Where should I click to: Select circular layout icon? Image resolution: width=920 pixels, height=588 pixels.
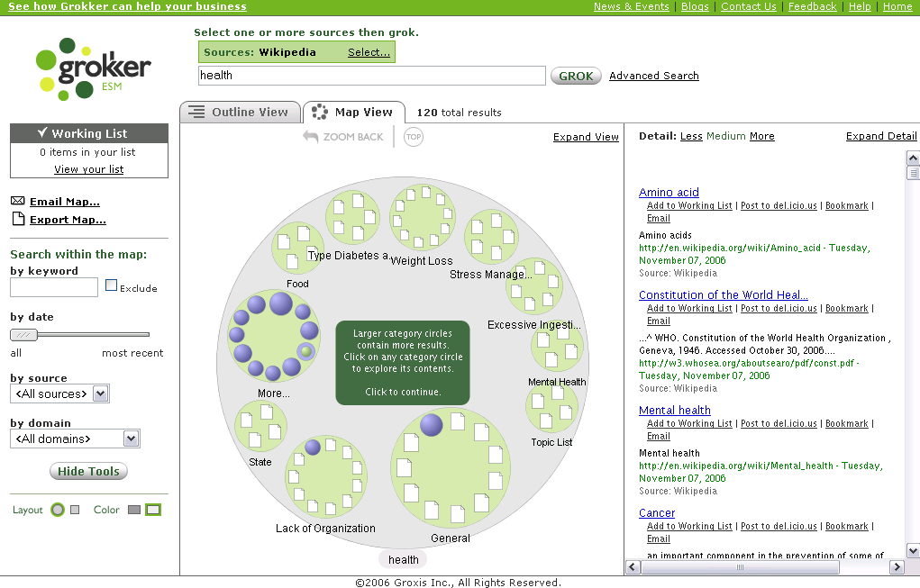[x=58, y=510]
